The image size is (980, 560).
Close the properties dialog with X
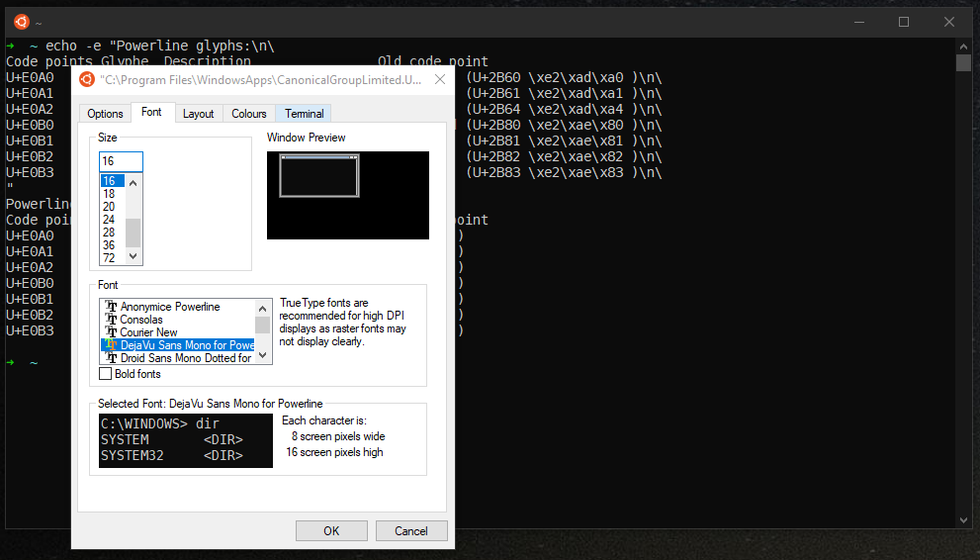[440, 79]
